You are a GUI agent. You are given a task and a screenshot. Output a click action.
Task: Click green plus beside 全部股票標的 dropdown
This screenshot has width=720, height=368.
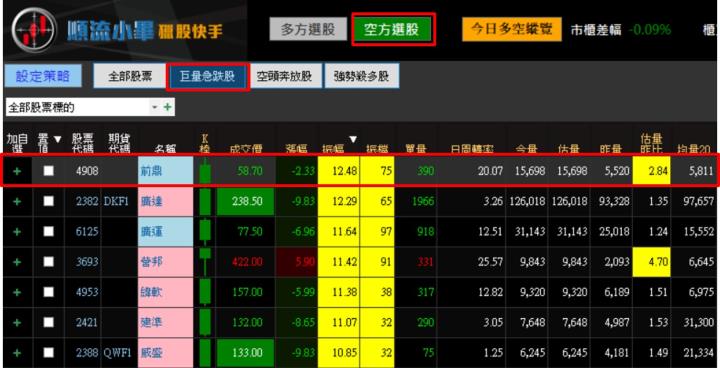[167, 107]
